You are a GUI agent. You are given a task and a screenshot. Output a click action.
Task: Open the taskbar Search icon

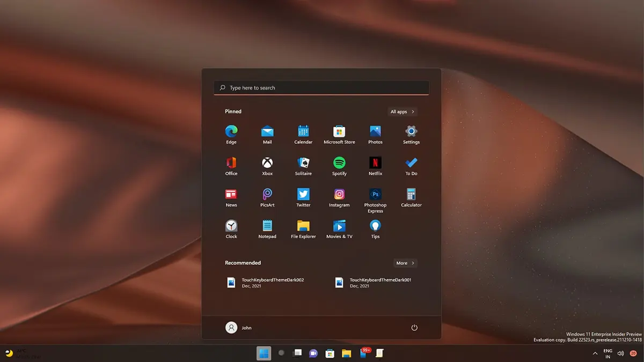[x=281, y=353]
